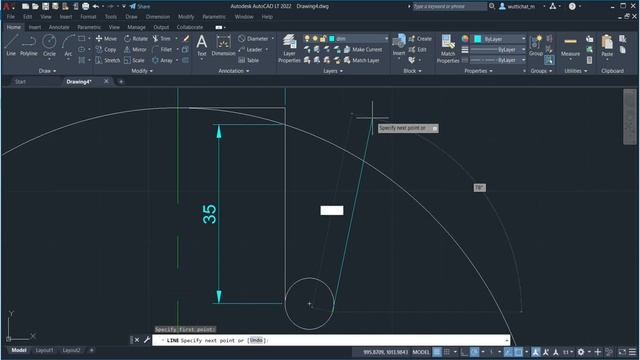The width and height of the screenshot is (640, 360).
Task: Click the Copy command in Modify panel
Action: click(x=106, y=49)
